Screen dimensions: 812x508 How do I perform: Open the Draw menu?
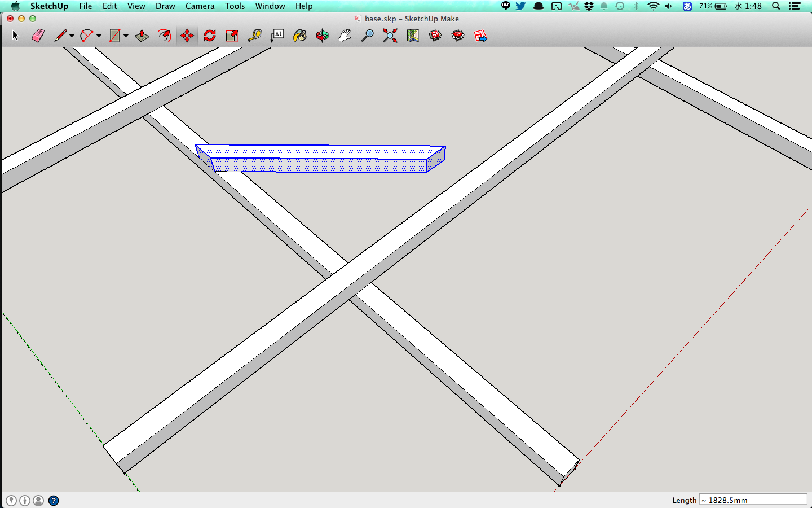pos(165,6)
